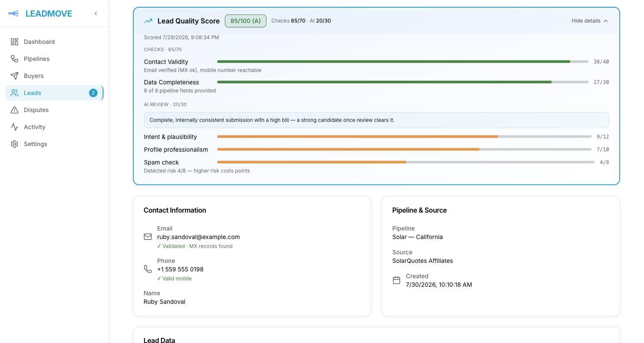
Task: Click the Disputes warning triangle icon
Action: [x=14, y=110]
